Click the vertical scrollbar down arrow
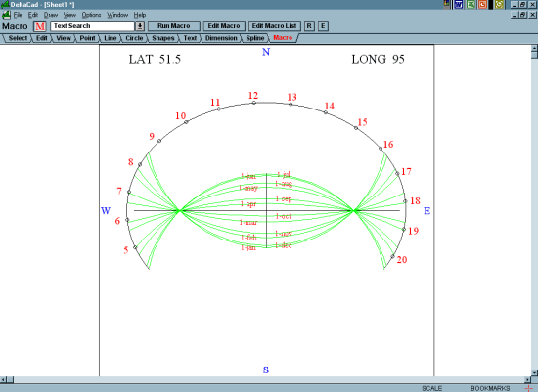 (x=534, y=372)
